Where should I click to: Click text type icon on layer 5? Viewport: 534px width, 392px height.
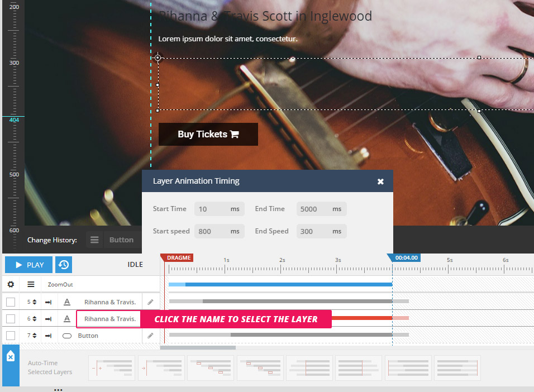click(67, 302)
